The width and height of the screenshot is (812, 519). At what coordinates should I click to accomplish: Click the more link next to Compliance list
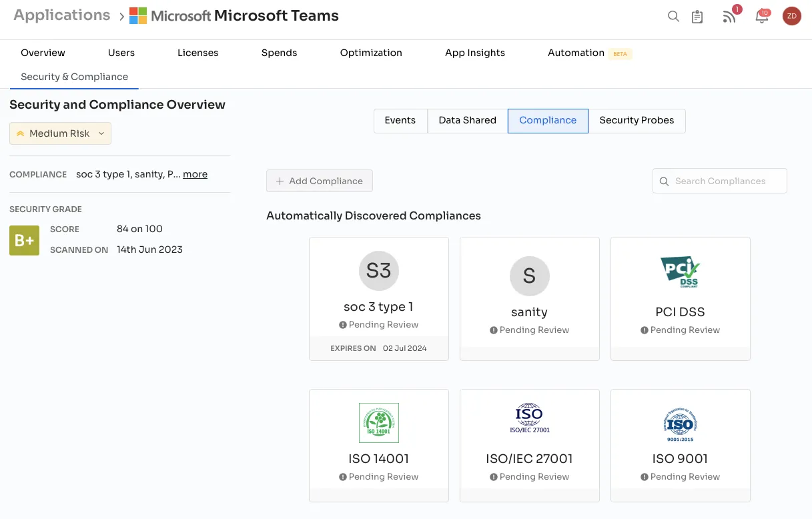195,174
